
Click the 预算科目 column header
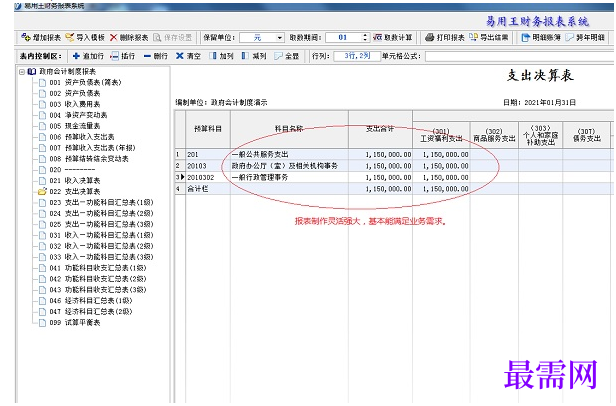(208, 129)
